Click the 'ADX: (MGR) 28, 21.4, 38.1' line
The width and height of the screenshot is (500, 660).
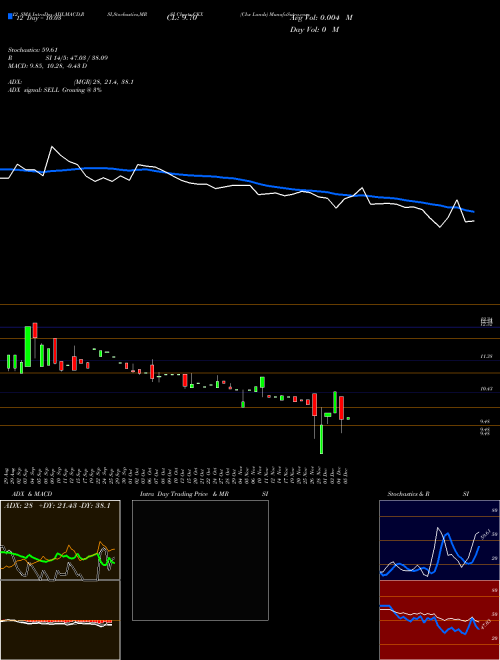point(71,82)
